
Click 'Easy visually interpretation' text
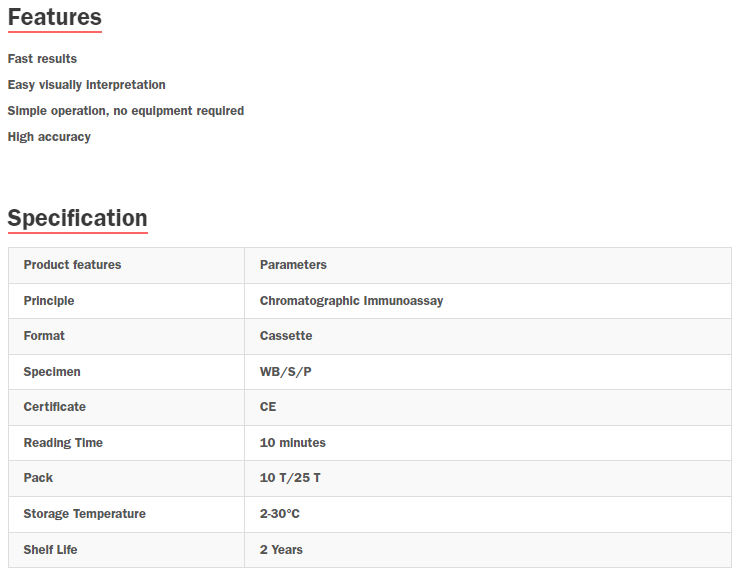coord(87,85)
